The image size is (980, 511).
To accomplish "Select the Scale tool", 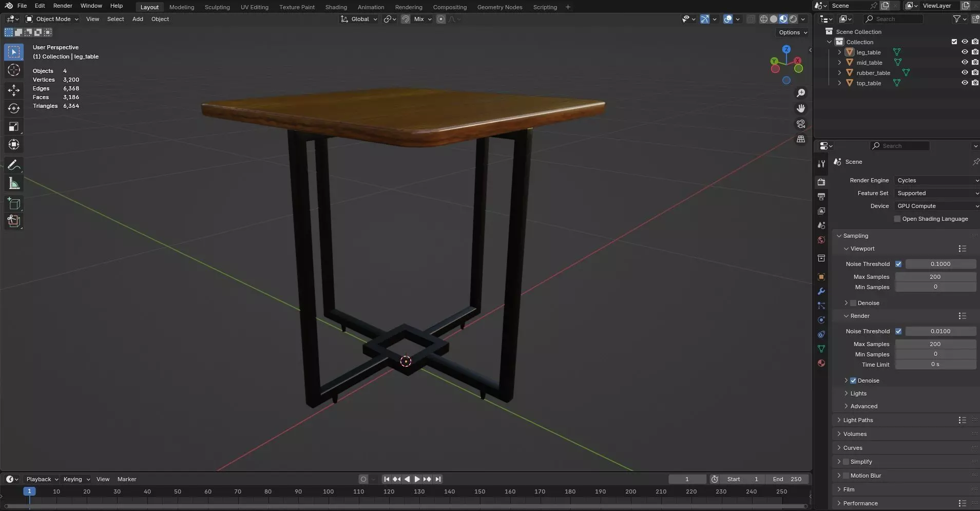I will [x=14, y=126].
